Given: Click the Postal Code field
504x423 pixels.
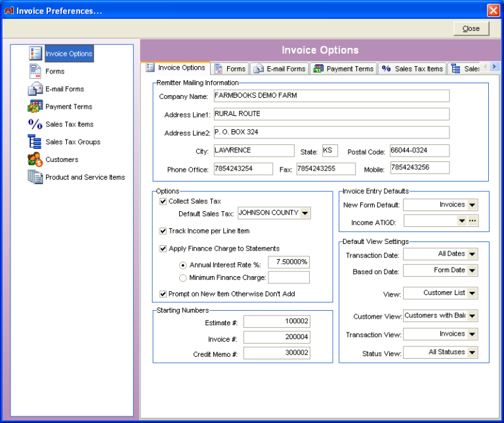Looking at the screenshot, I should coord(419,151).
